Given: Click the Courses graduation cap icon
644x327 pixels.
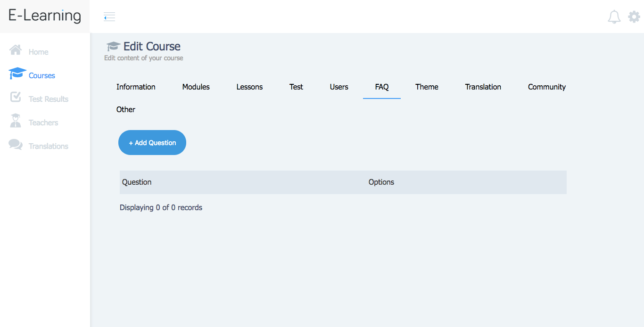Looking at the screenshot, I should coord(17,73).
